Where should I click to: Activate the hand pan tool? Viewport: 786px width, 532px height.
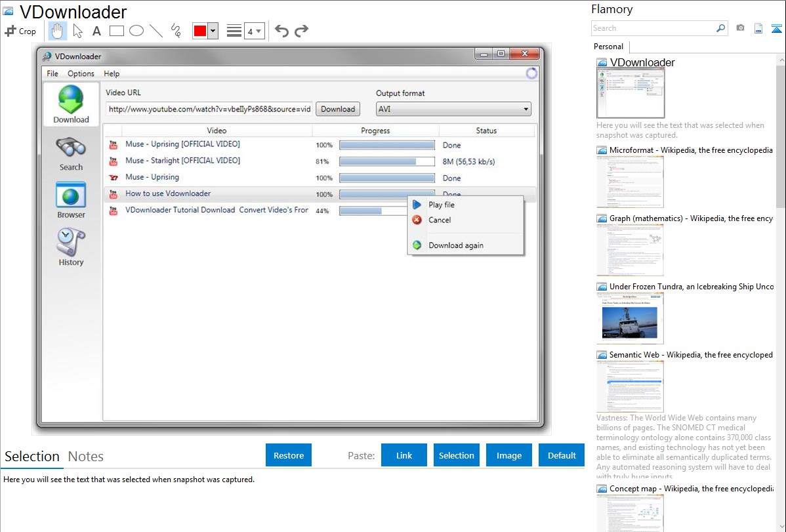pos(58,31)
